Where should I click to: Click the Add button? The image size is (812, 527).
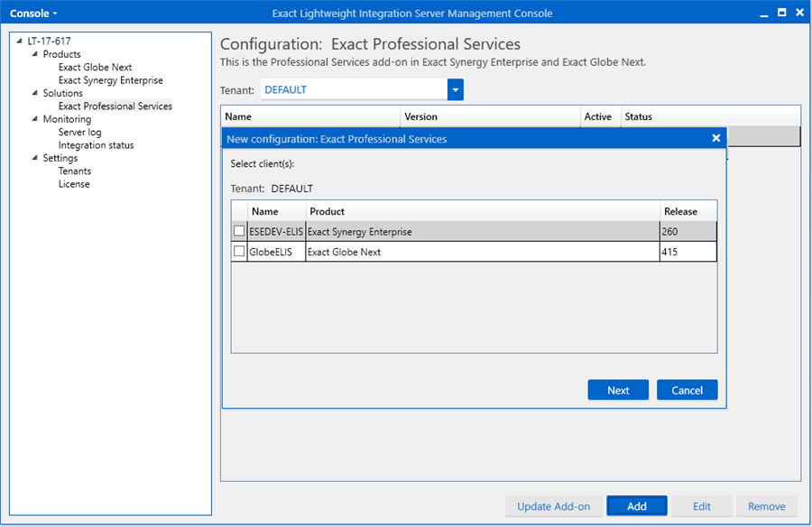tap(636, 506)
